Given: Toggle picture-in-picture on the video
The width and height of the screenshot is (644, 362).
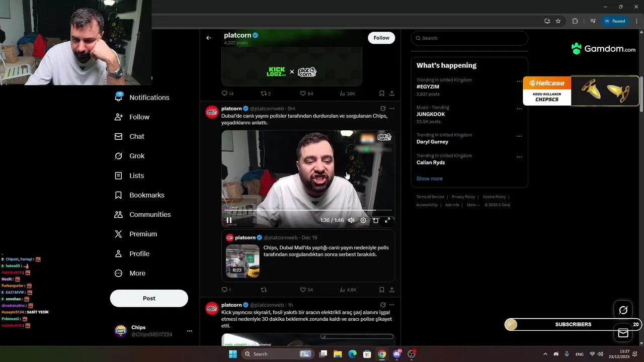Looking at the screenshot, I should 375,220.
